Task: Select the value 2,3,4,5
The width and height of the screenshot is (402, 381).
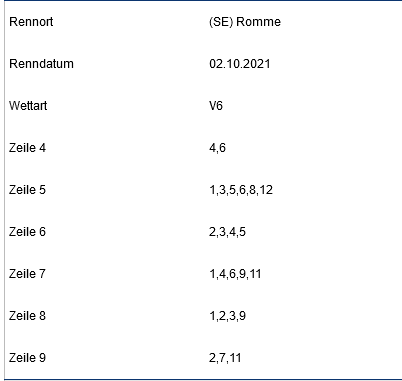Action: tap(227, 232)
